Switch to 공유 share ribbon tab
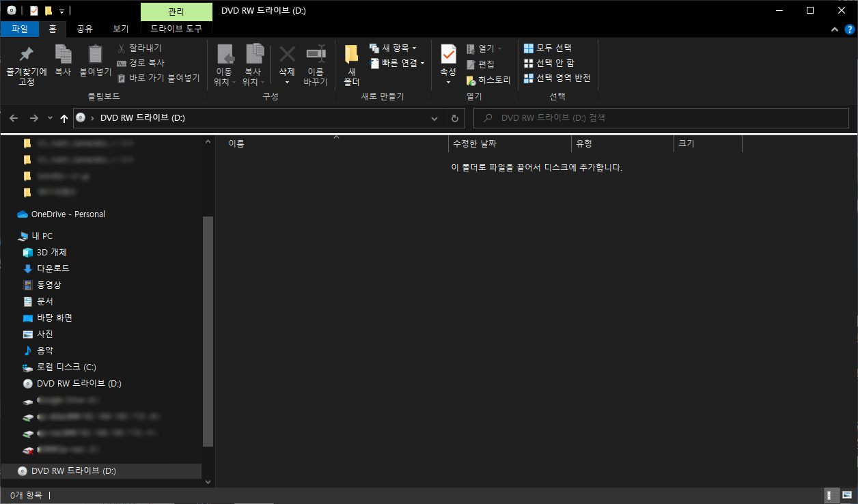This screenshot has height=504, width=858. click(85, 29)
